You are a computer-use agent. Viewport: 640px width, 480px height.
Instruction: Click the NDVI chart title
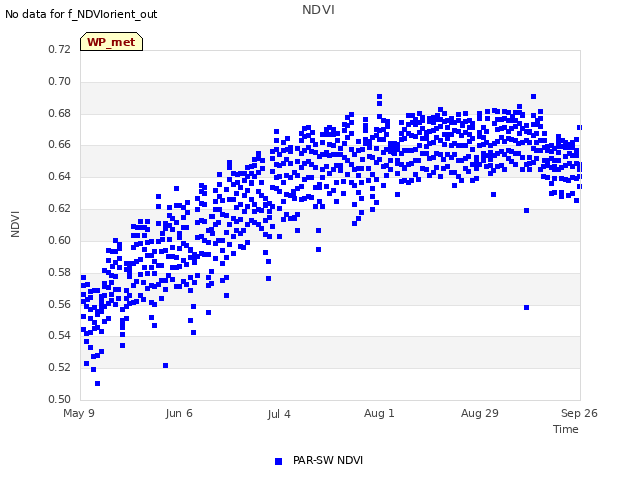[x=318, y=10]
